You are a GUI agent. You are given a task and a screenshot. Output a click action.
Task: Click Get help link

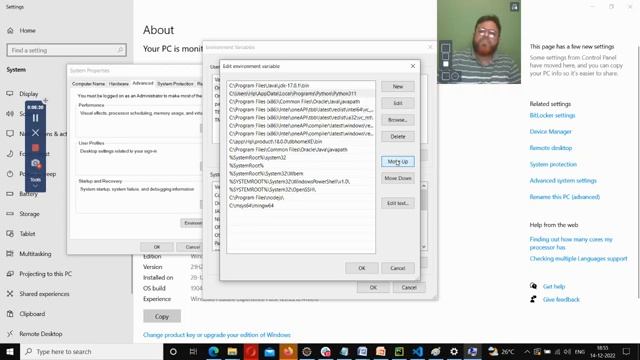point(554,287)
